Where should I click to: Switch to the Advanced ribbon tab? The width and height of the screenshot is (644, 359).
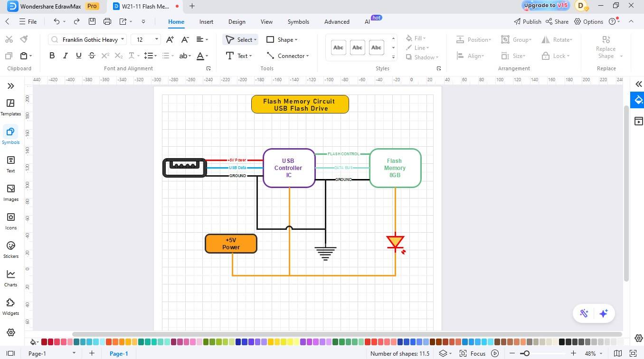point(336,21)
